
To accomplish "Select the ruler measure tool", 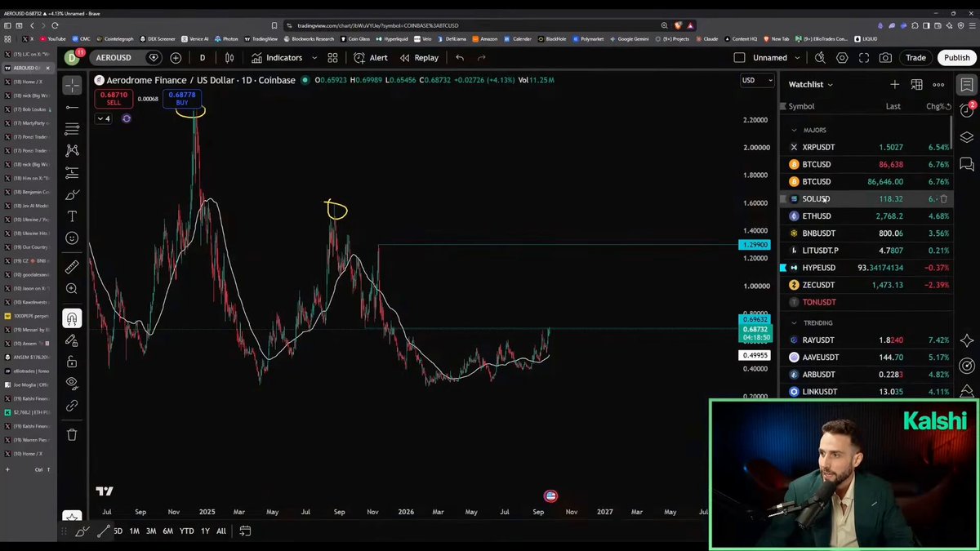I will 72,267.
